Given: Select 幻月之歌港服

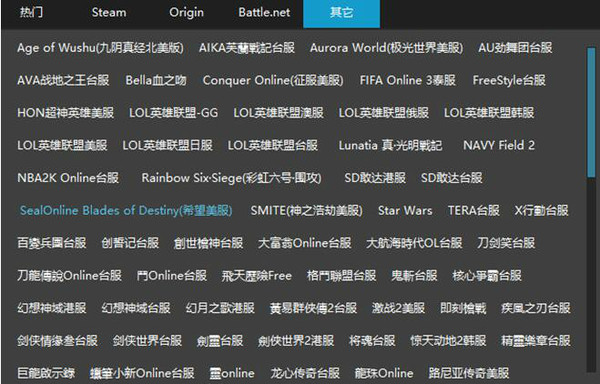Looking at the screenshot, I should point(220,308).
